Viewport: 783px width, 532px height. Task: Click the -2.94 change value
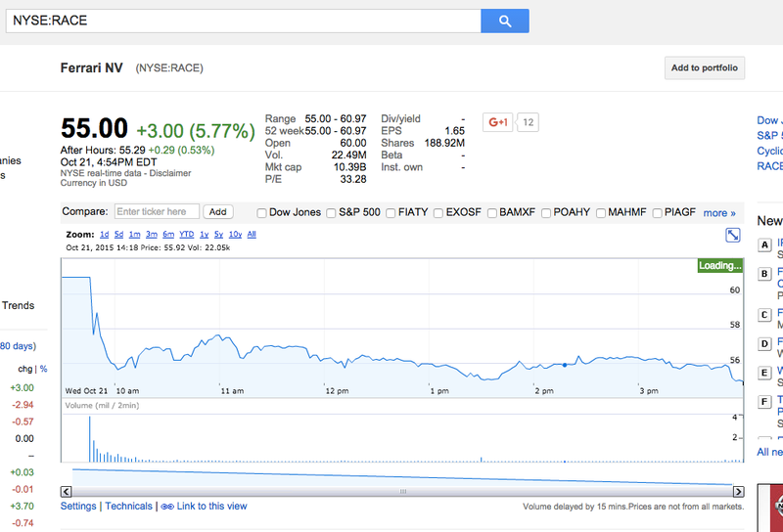point(23,405)
